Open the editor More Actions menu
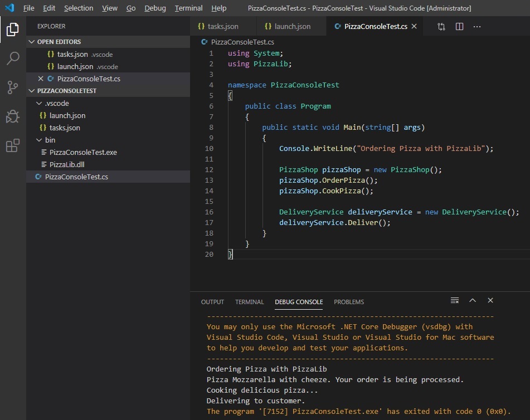 pos(477,26)
